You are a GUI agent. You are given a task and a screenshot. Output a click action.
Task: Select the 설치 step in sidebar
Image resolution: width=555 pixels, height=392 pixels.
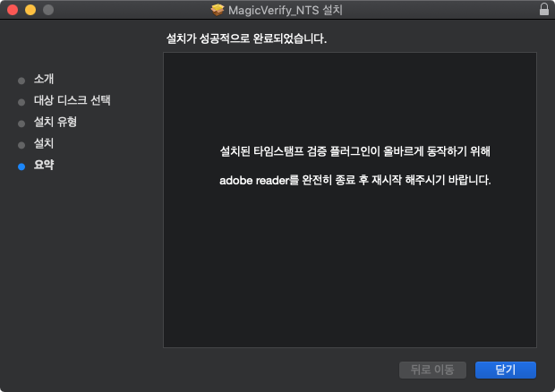tap(44, 143)
